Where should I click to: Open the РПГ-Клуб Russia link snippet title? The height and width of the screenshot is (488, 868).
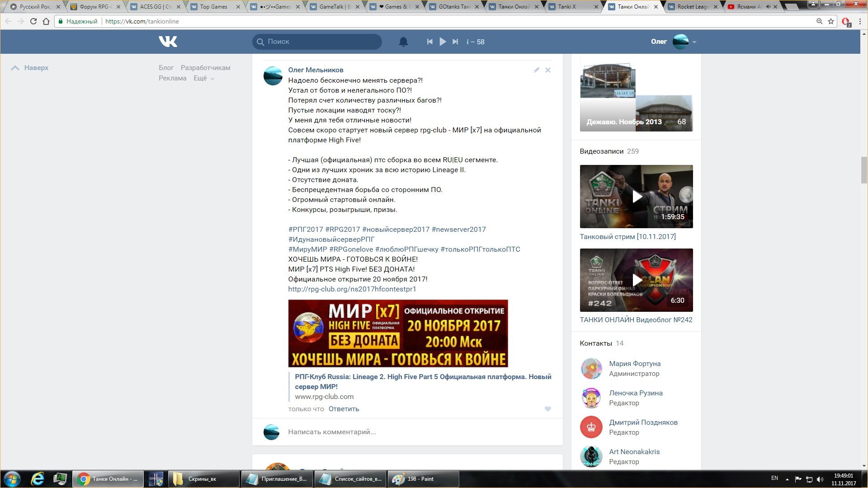[x=423, y=382]
